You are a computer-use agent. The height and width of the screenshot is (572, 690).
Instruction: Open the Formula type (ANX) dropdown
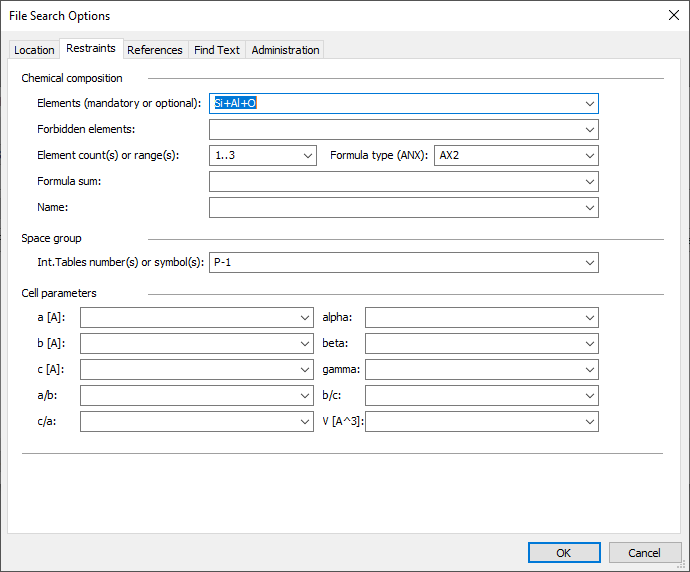(589, 156)
